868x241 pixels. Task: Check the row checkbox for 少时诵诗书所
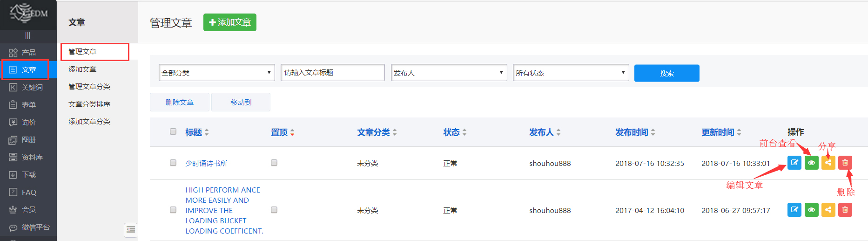tap(173, 163)
